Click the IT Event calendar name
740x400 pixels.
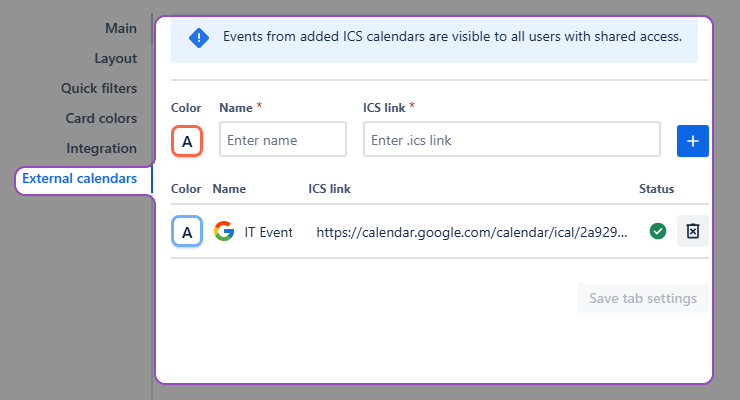click(x=268, y=232)
